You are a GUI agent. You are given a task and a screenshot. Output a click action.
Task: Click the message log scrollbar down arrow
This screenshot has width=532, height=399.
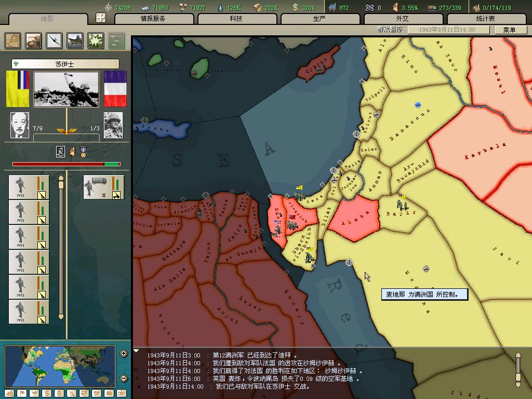point(518,384)
